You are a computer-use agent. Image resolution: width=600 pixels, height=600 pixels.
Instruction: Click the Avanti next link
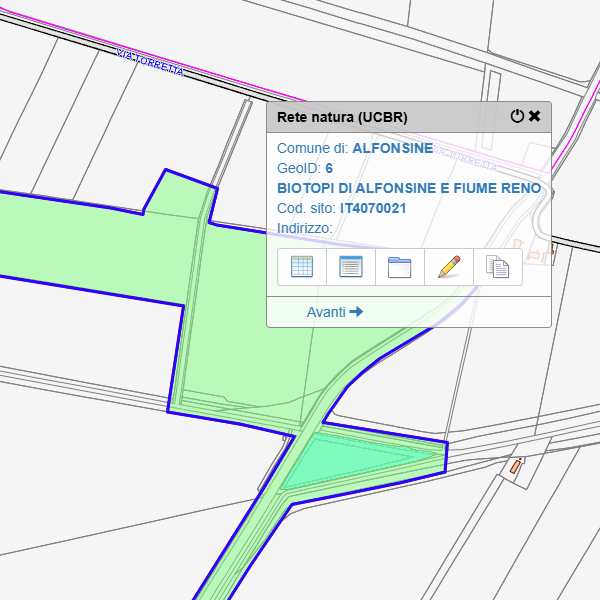(x=326, y=312)
